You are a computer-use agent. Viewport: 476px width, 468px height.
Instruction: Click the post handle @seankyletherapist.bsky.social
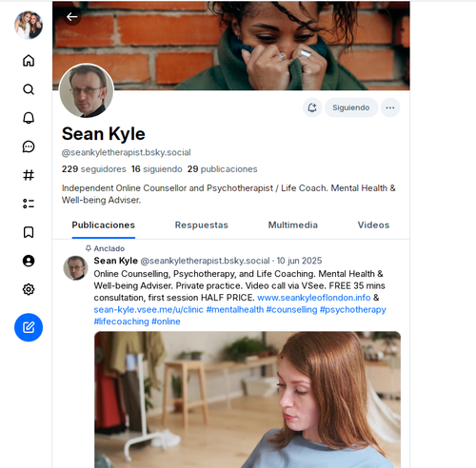(205, 261)
